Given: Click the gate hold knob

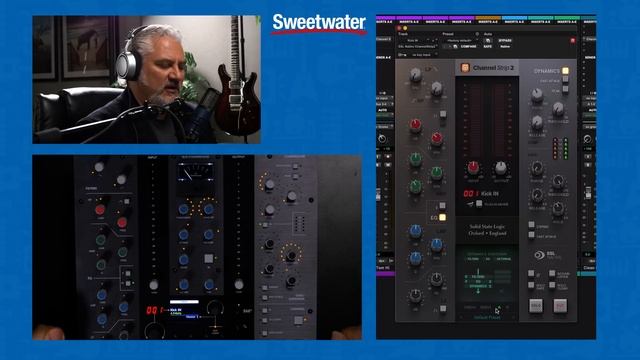Looking at the screenshot, I should click(558, 209).
